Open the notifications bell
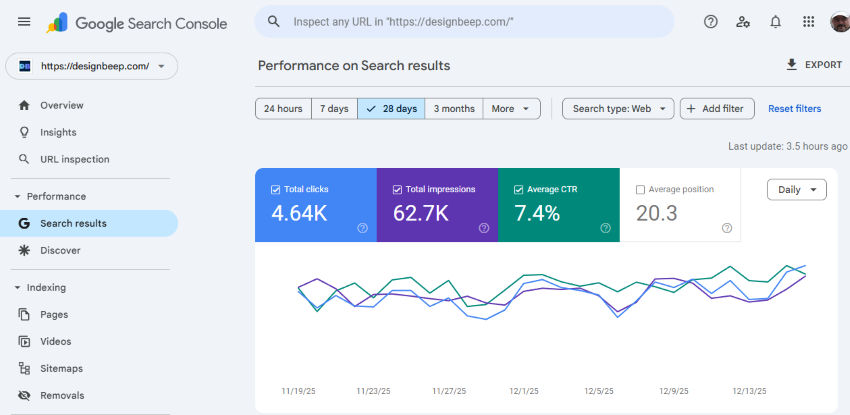 [x=775, y=22]
